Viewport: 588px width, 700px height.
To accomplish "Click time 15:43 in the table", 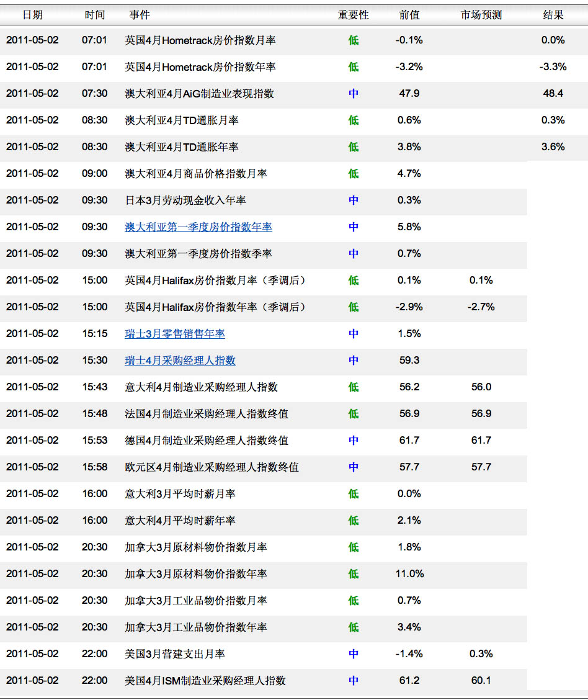I will [x=94, y=387].
